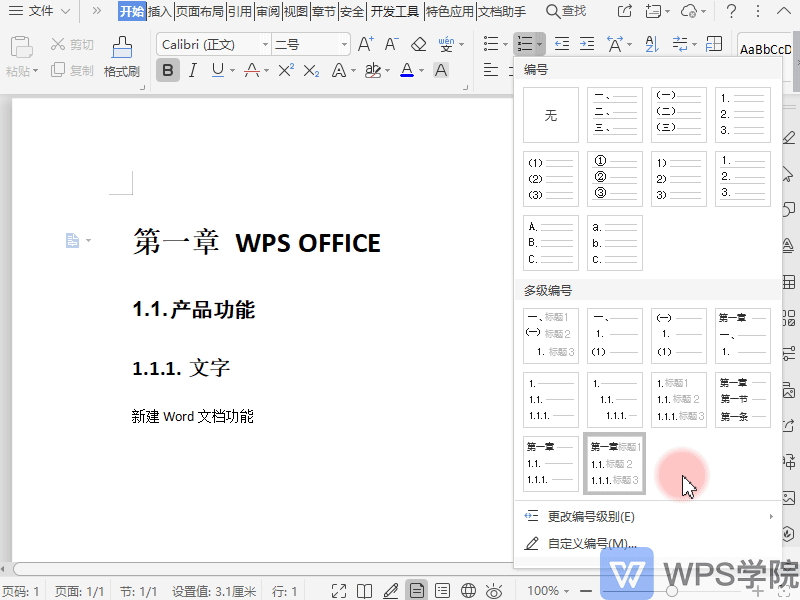Screen dimensions: 800x600
Task: Click the Cut scissors icon
Action: (x=58, y=44)
